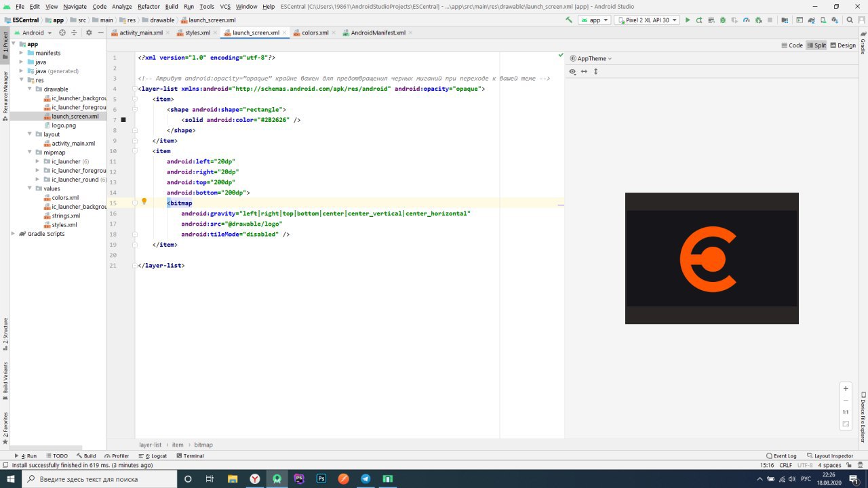Screen dimensions: 868x488
Task: Switch to the AndroidManifest.xml tab
Action: (x=378, y=33)
